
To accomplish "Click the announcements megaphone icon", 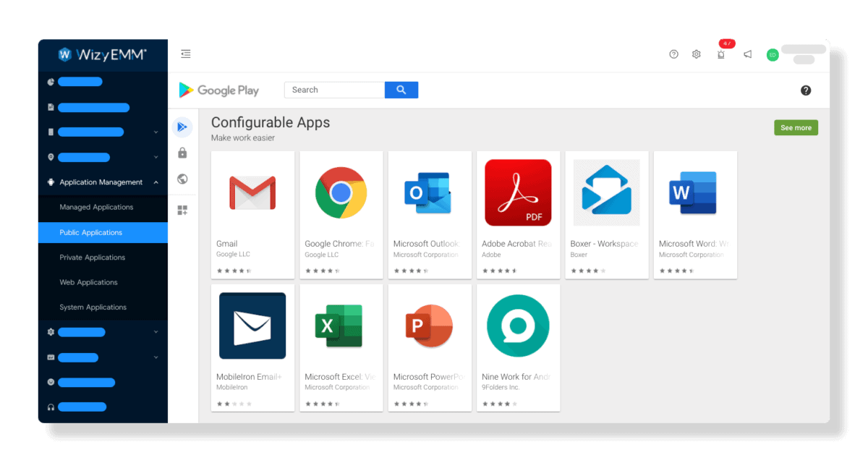I will pyautogui.click(x=747, y=54).
